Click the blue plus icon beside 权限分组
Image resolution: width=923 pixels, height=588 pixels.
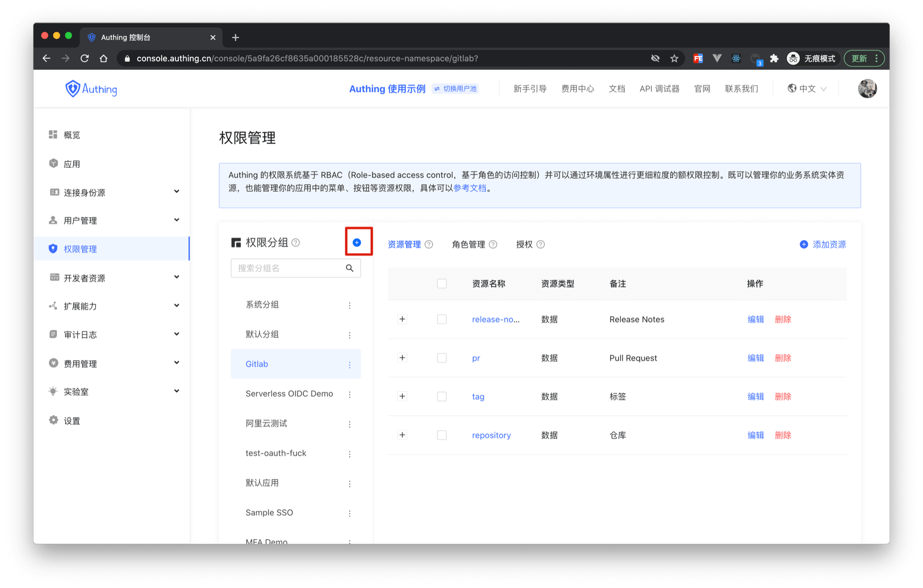357,242
